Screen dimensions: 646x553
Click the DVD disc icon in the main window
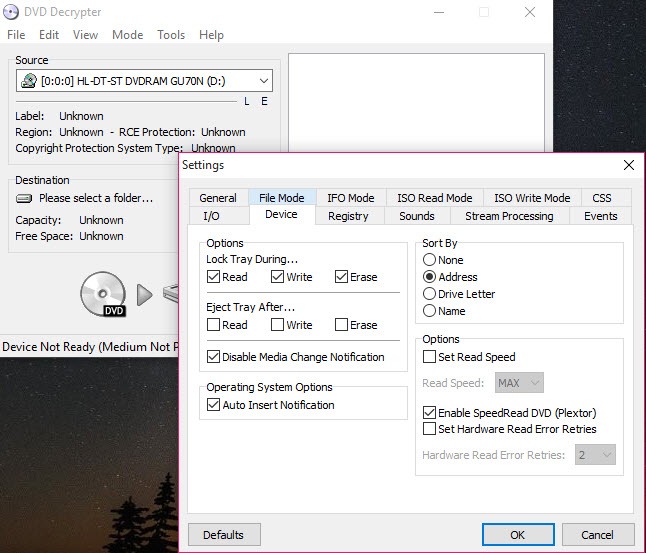(103, 294)
